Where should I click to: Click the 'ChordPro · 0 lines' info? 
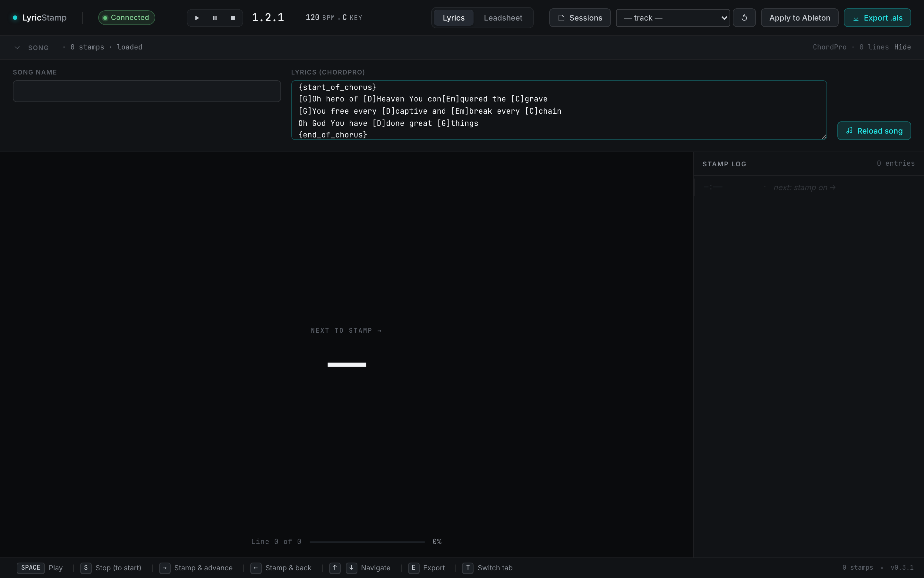[x=851, y=47]
